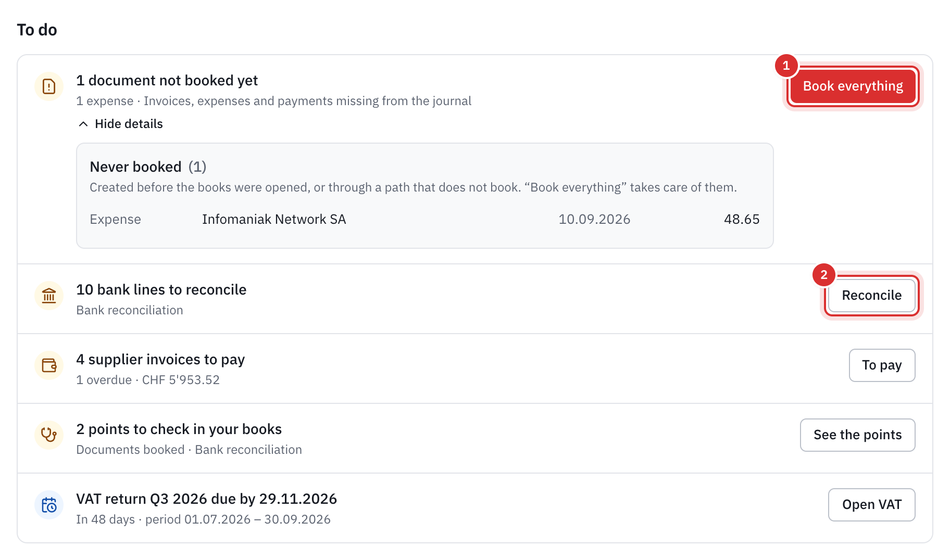950x560 pixels.
Task: Click the 48.65 expense amount
Action: [742, 219]
